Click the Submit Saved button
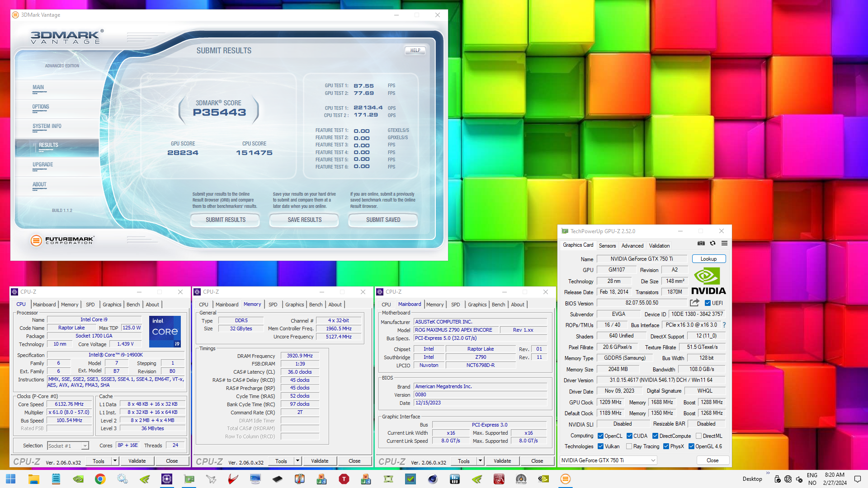 pos(383,220)
